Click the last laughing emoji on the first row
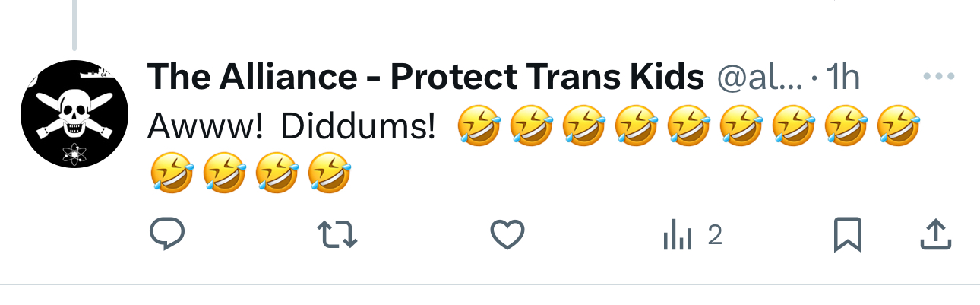 click(899, 126)
